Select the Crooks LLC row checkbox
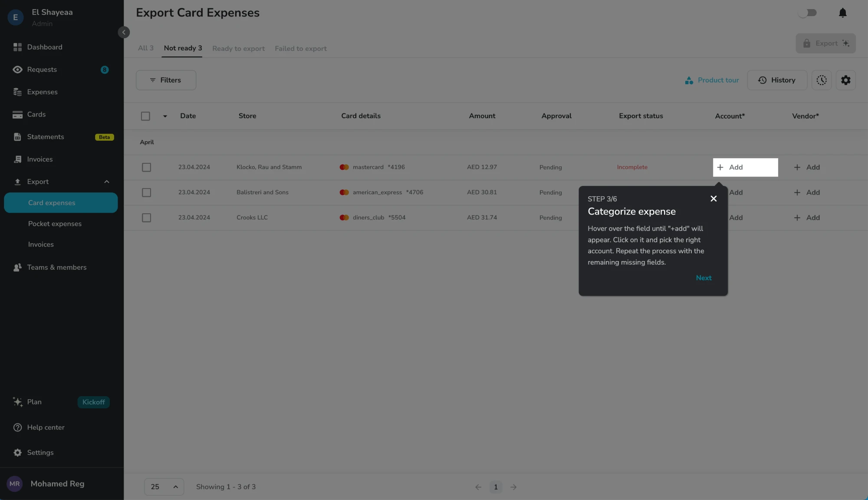Image resolution: width=868 pixels, height=500 pixels. pos(146,218)
